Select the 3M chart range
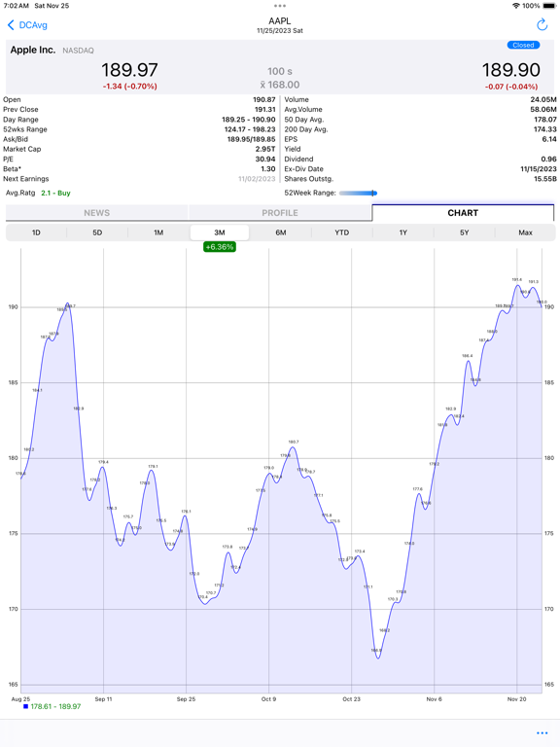The width and height of the screenshot is (560, 747). tap(220, 232)
